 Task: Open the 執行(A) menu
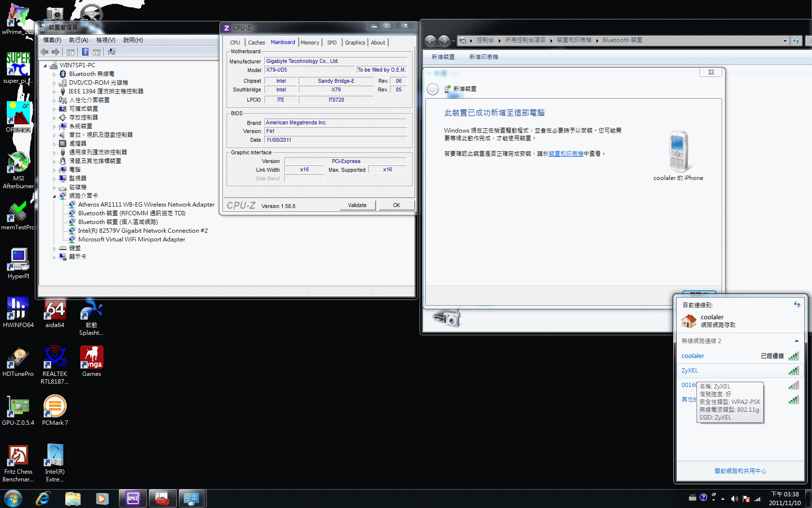point(78,40)
